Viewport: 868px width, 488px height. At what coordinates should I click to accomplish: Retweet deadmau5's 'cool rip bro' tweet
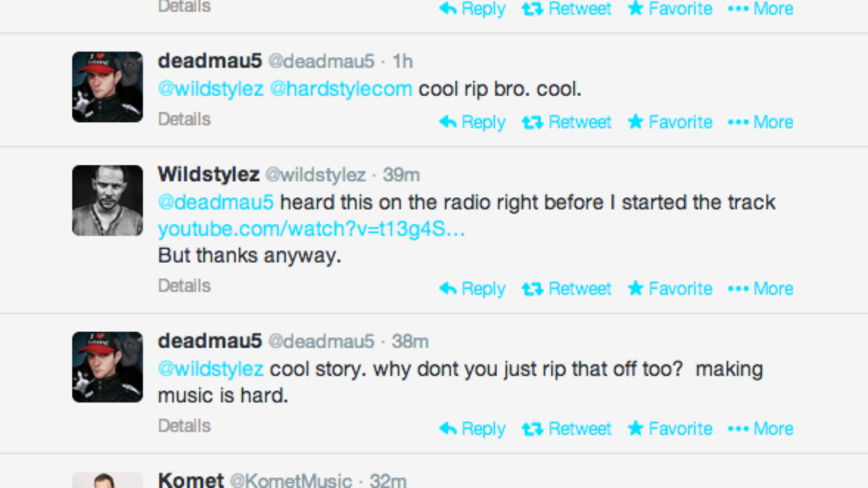click(x=567, y=122)
